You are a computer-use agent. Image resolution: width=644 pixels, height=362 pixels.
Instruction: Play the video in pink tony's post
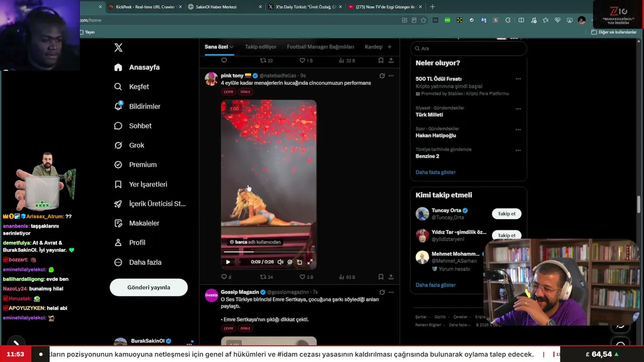tap(228, 262)
